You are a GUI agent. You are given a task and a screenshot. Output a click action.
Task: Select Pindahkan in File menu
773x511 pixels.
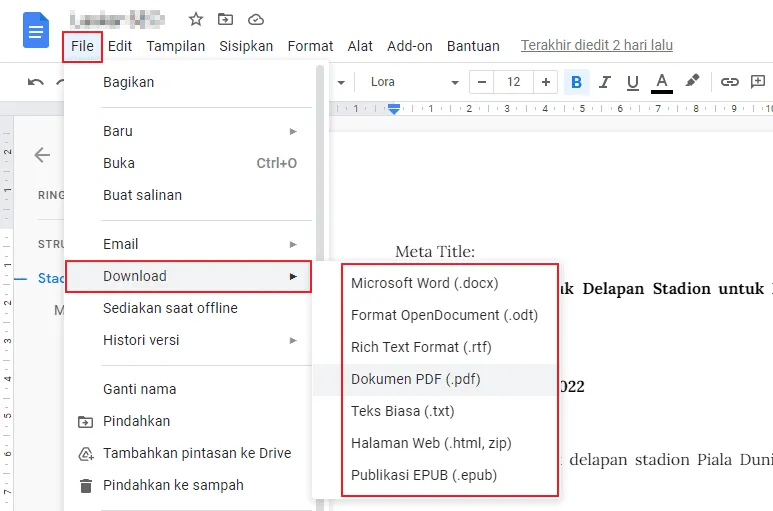189,421
